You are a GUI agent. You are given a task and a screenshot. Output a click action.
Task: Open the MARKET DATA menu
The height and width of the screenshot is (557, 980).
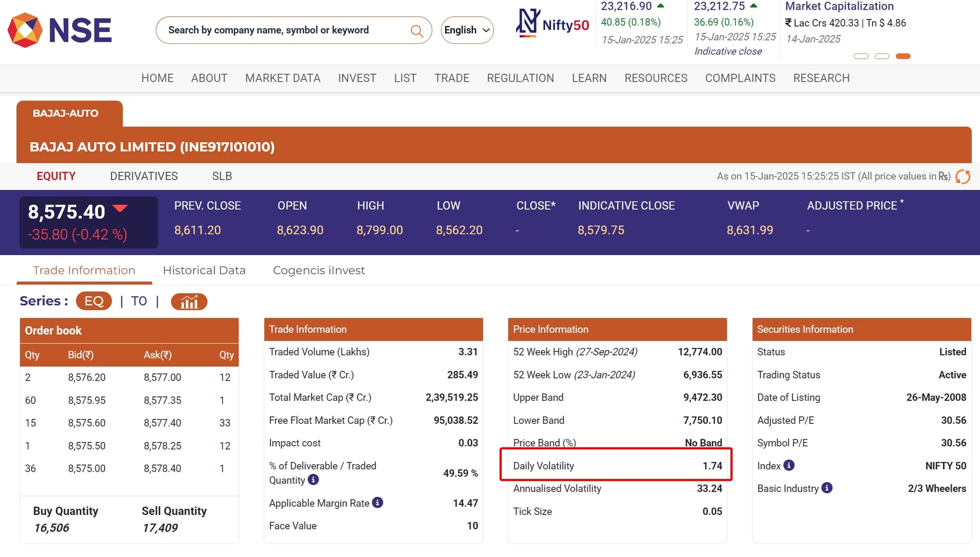coord(283,79)
